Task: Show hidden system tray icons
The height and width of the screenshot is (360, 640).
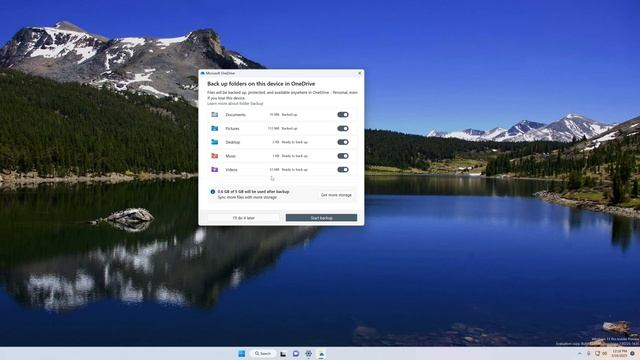Action: [x=580, y=353]
